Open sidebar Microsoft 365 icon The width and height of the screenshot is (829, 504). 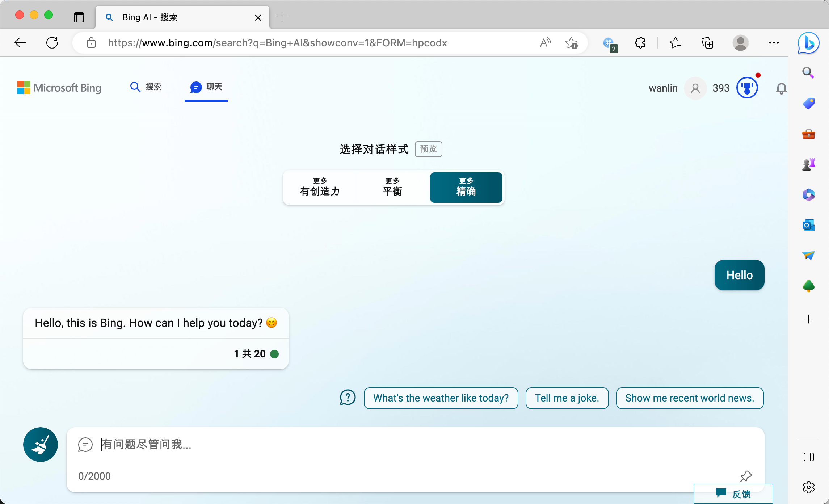[808, 195]
